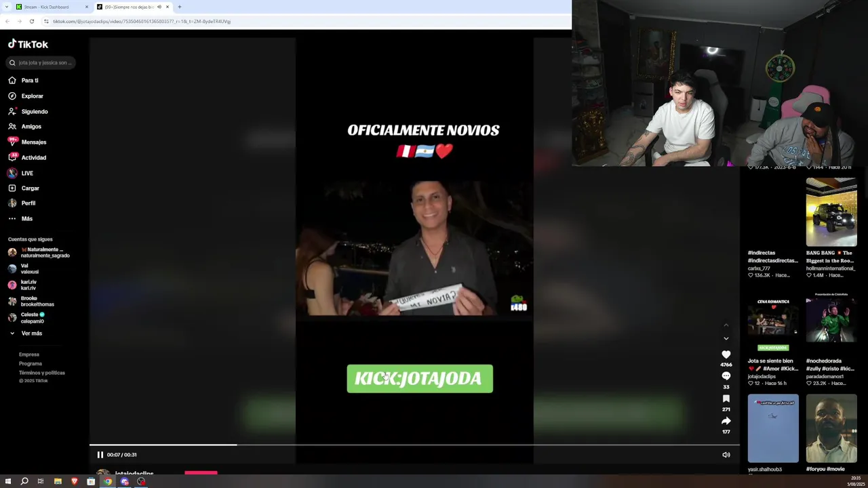The width and height of the screenshot is (868, 488).
Task: Like the video with heart icon
Action: pos(726,354)
